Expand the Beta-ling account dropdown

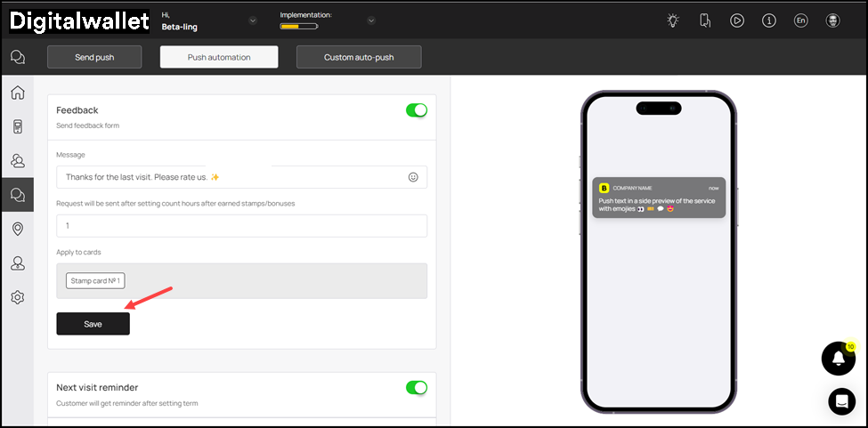tap(253, 20)
